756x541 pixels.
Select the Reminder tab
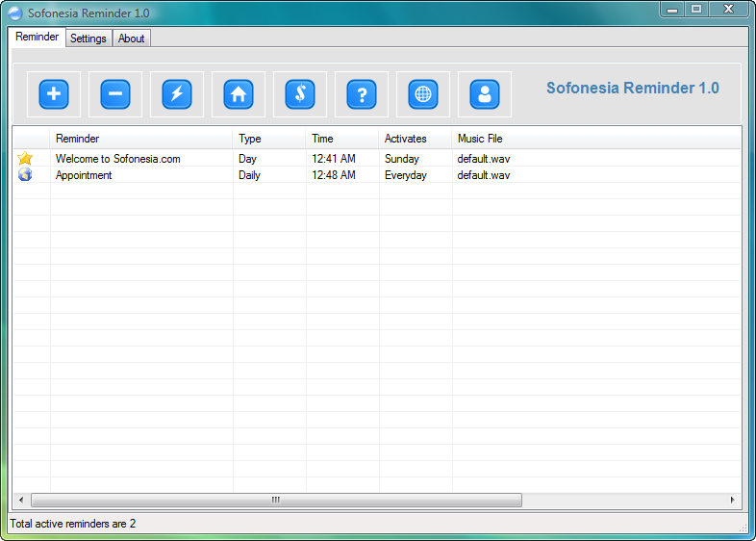[x=38, y=37]
